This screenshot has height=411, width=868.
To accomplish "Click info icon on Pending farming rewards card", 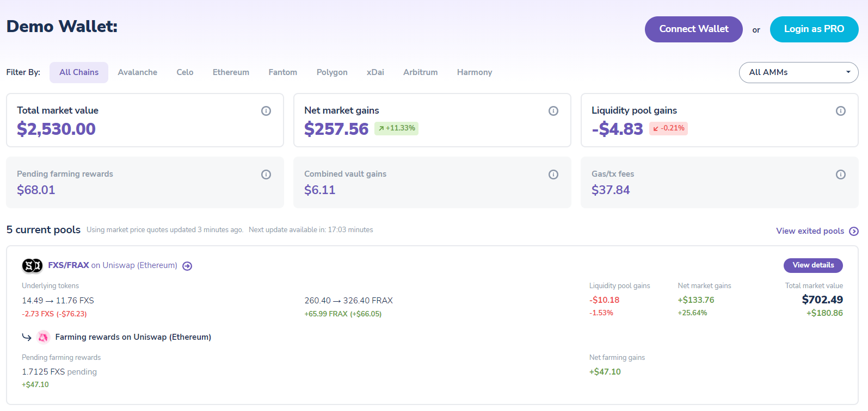I will (266, 175).
